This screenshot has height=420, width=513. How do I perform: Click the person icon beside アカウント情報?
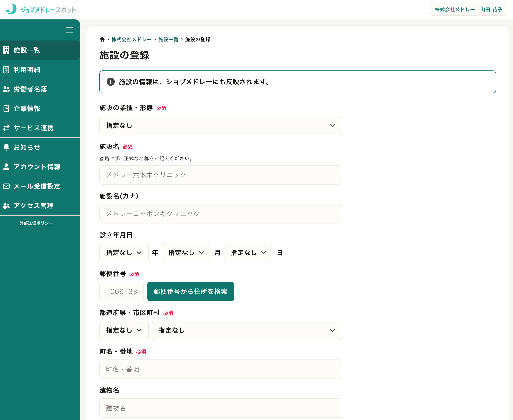pos(6,167)
